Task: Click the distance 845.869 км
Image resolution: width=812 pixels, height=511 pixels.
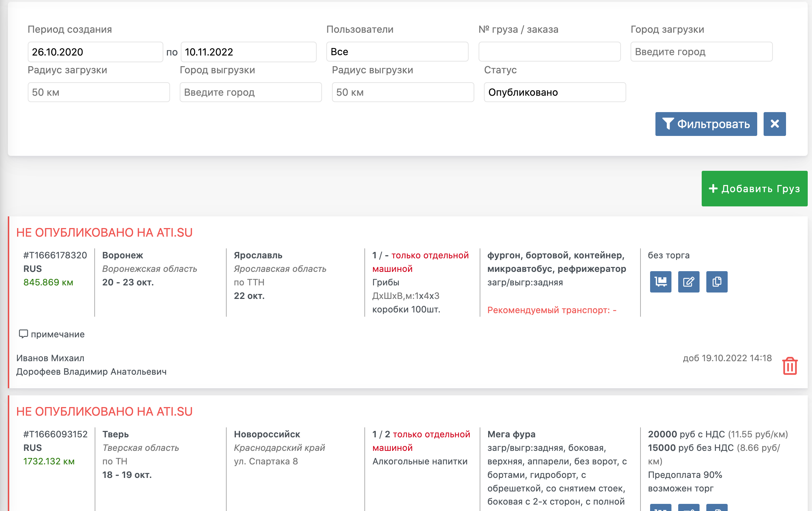Action: [48, 282]
